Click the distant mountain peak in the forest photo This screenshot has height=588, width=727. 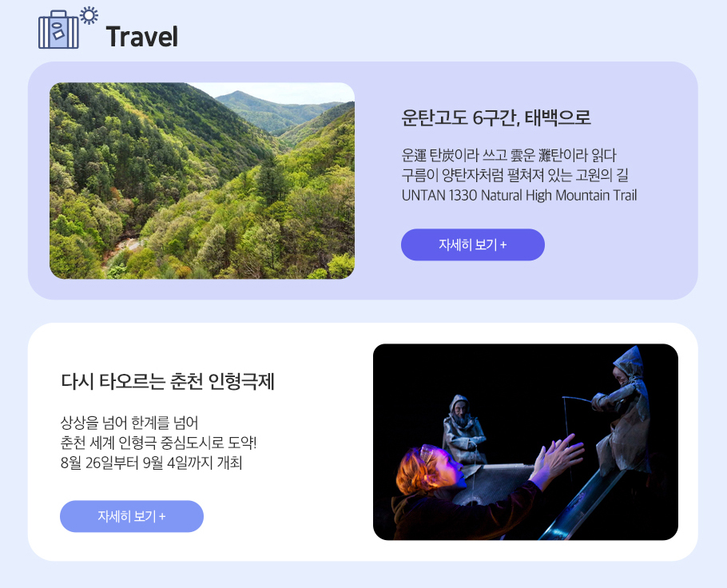[238, 97]
